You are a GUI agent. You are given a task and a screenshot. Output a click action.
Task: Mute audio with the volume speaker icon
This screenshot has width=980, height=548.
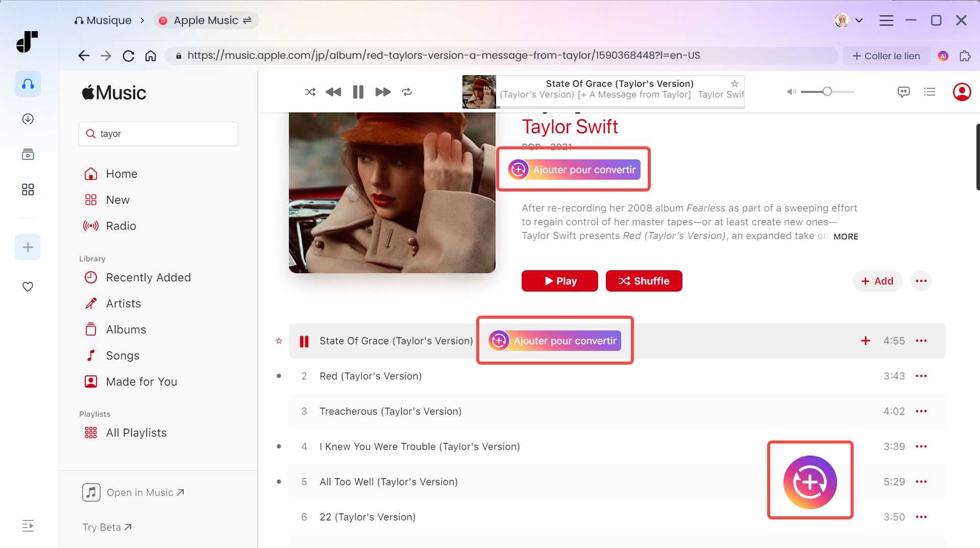pyautogui.click(x=791, y=92)
